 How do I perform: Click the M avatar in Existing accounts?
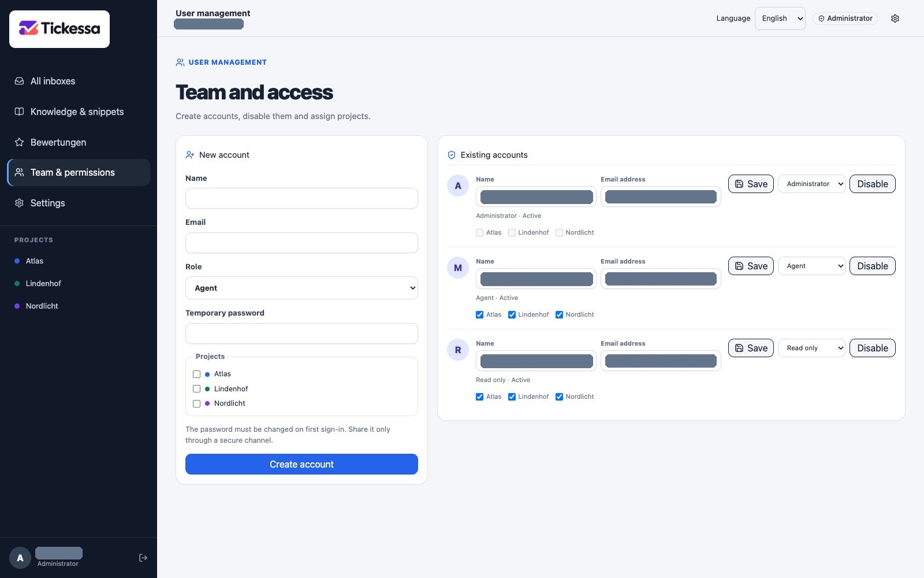(458, 268)
